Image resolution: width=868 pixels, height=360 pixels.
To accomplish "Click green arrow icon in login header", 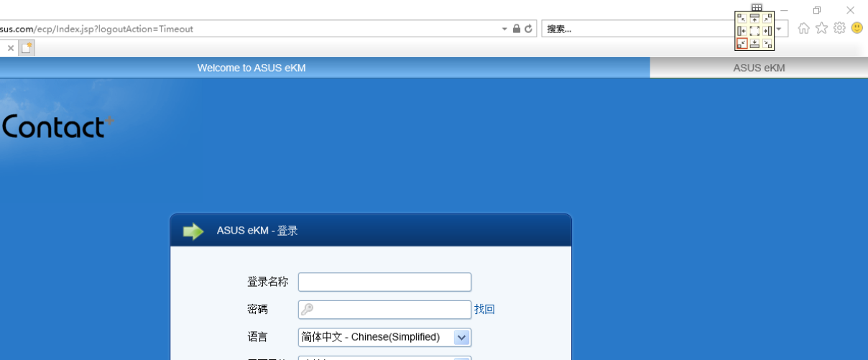I will click(193, 231).
